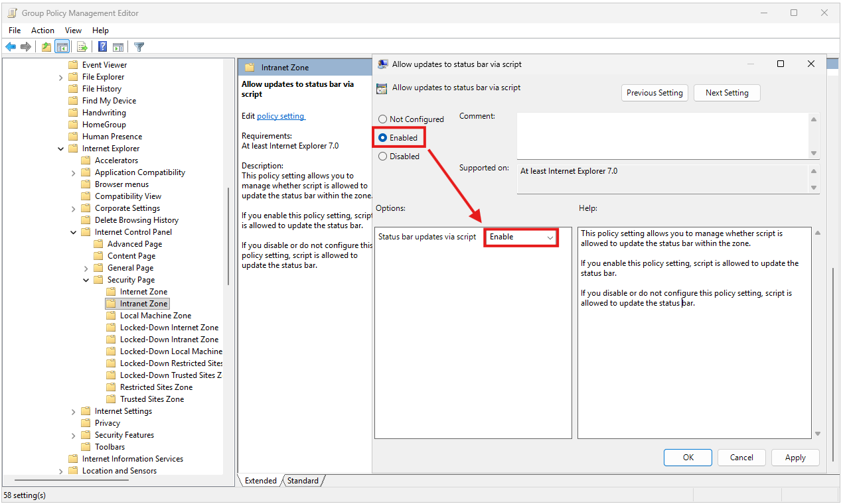Click the HomeGroup folder icon
841x504 pixels.
click(x=73, y=125)
